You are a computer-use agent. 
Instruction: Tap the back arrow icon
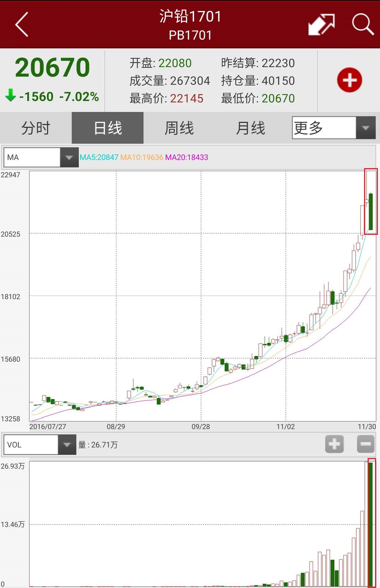tap(22, 24)
